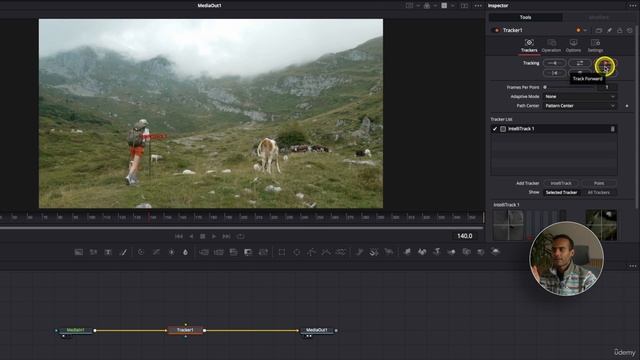Screen dimensions: 640x360
Task: Open the Trackers tab
Action: [529, 46]
